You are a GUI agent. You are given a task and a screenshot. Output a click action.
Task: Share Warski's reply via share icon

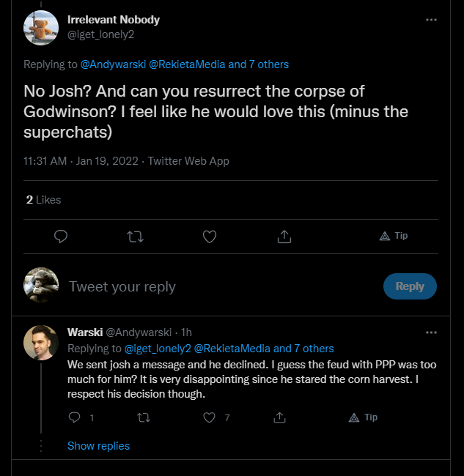(x=279, y=417)
